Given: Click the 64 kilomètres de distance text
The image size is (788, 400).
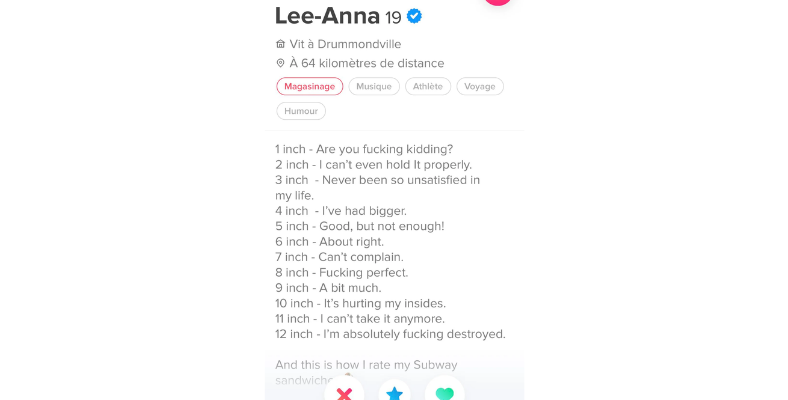Looking at the screenshot, I should (x=367, y=63).
